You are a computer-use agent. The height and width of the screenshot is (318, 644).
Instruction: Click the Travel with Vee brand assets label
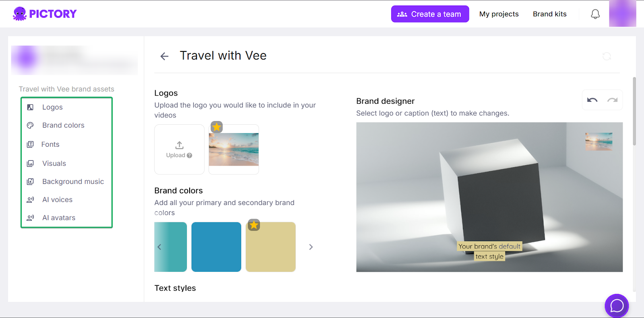click(66, 89)
